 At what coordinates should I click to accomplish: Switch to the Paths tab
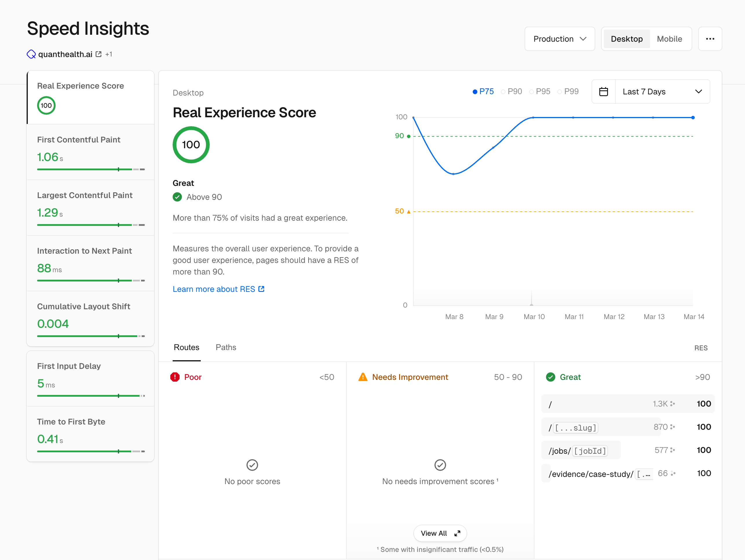(226, 347)
